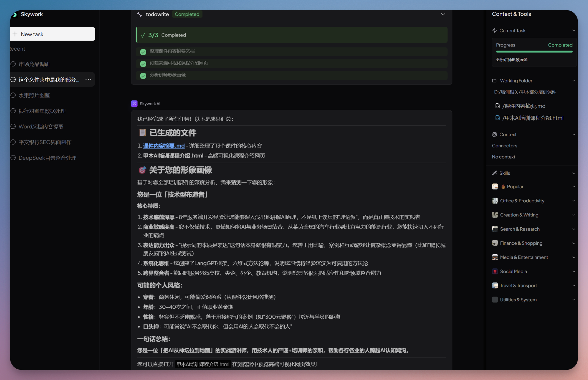Expand the Search & Research chevron

coord(574,229)
